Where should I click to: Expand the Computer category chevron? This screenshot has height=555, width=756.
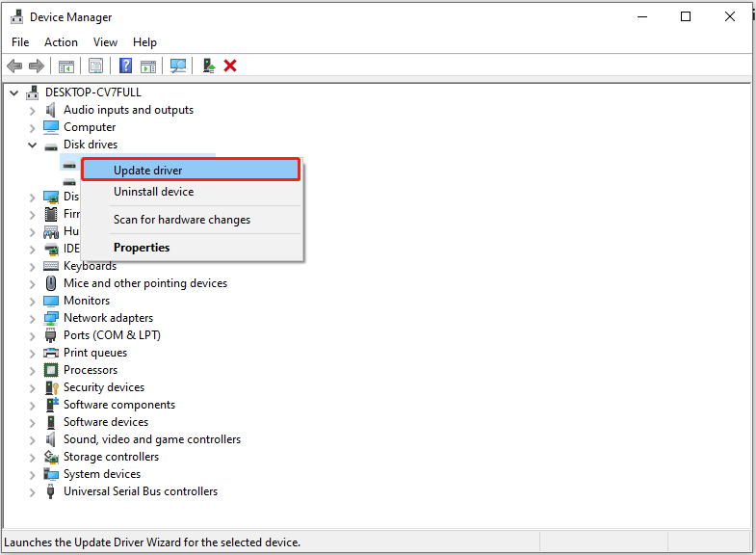click(x=33, y=128)
